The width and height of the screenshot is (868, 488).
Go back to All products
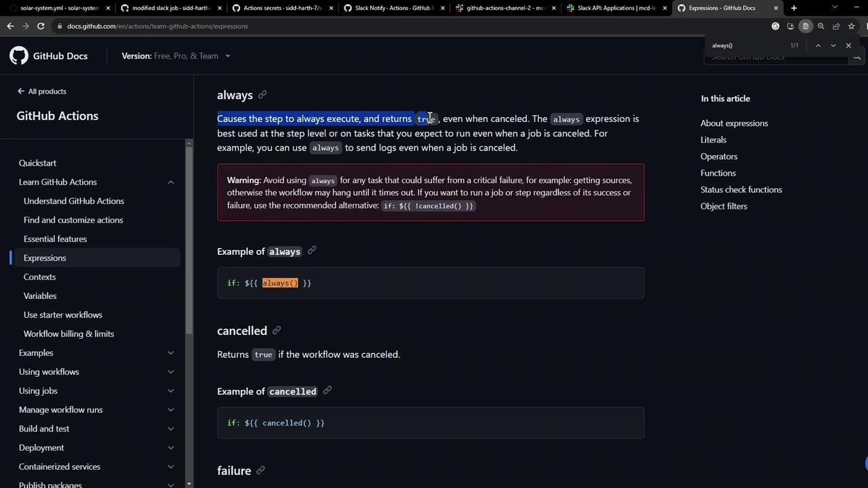[x=42, y=91]
